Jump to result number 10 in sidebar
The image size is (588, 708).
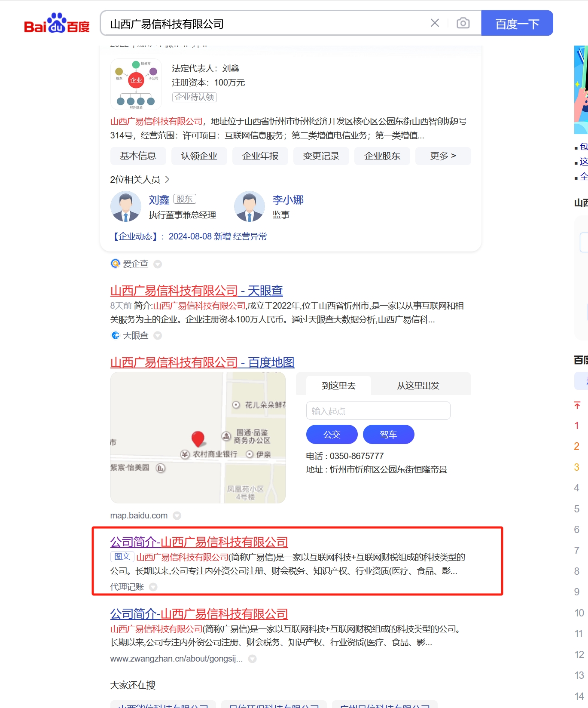pos(579,613)
